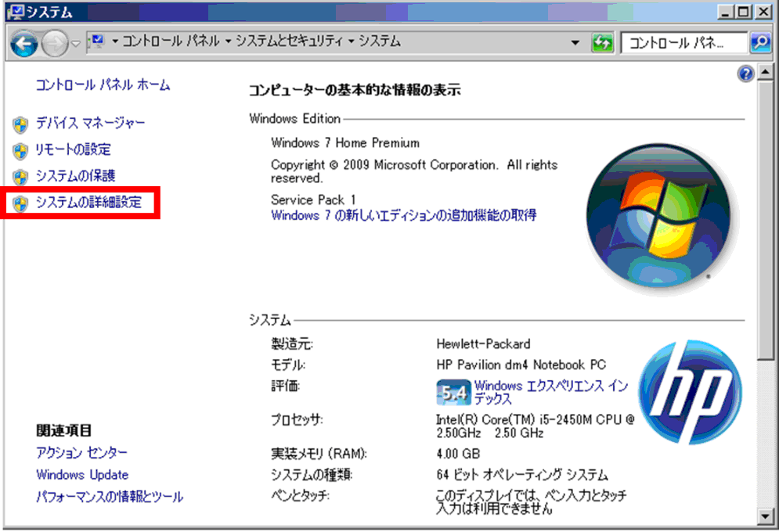
Task: Click コンピューターの基本的な情報の表示 heading
Action: pyautogui.click(x=355, y=90)
